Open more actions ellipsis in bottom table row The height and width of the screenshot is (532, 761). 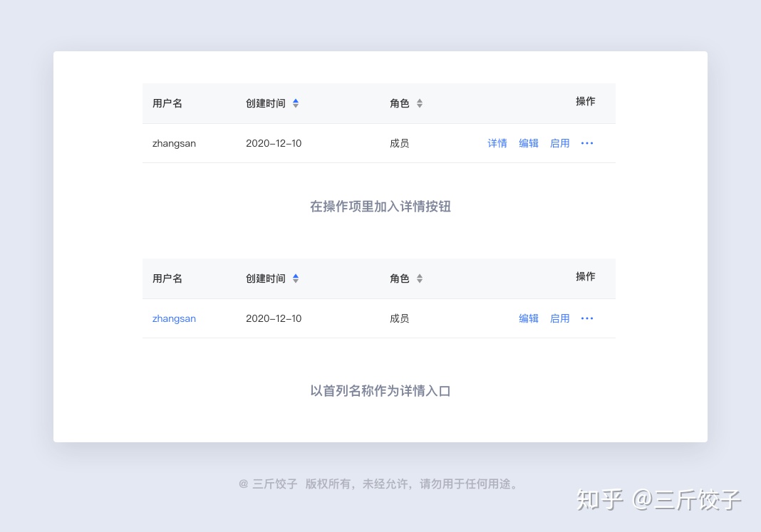(x=587, y=318)
